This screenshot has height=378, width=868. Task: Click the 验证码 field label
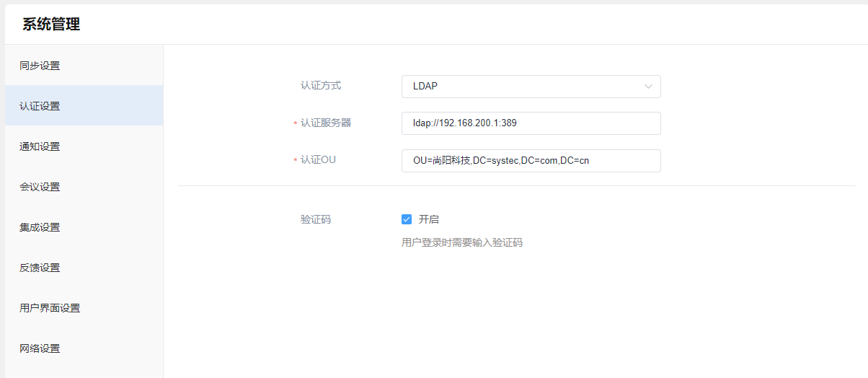pos(315,219)
